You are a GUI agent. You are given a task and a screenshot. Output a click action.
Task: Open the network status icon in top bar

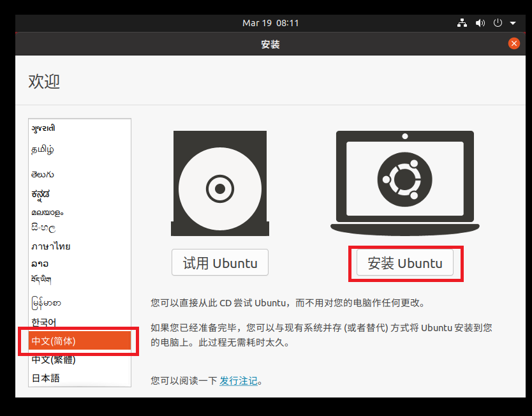462,23
